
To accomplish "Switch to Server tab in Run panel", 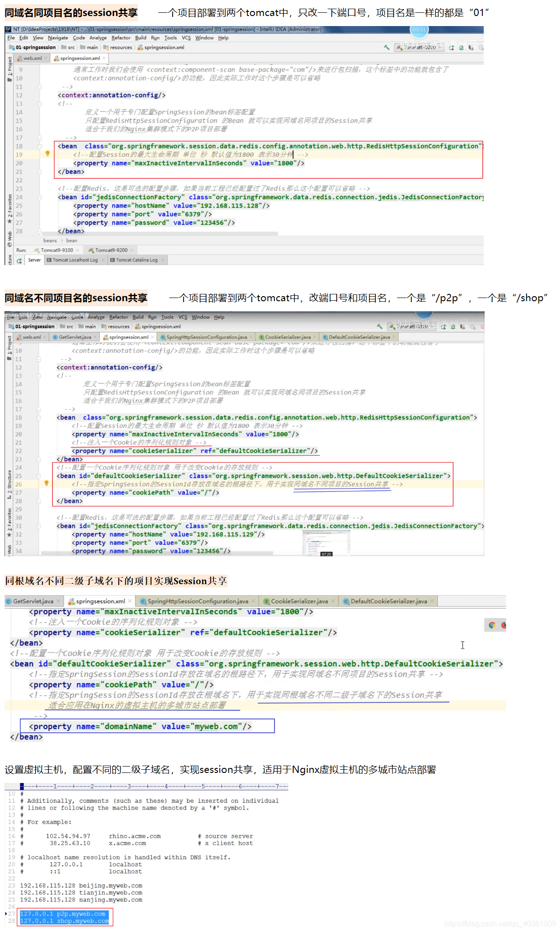I will point(34,260).
